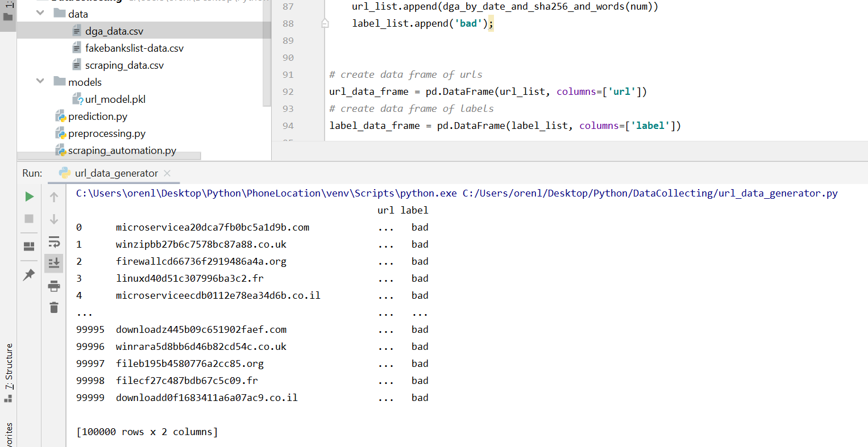
Task: Toggle scroll-to-end in the Run console
Action: pyautogui.click(x=54, y=263)
